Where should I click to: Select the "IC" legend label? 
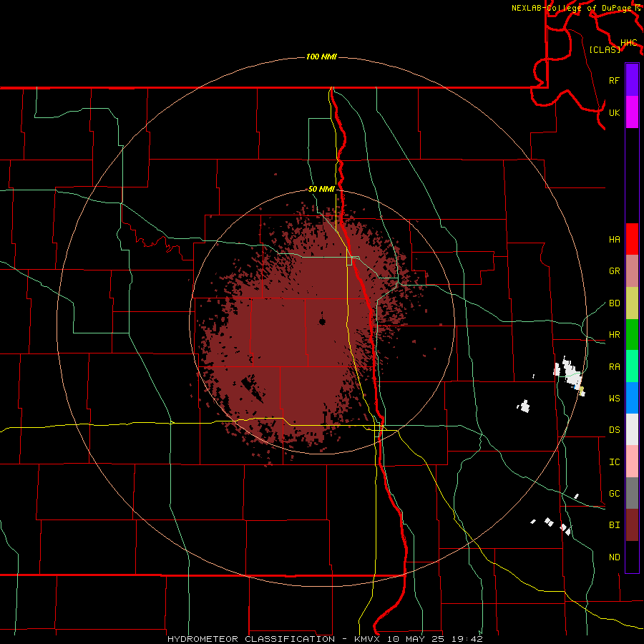614,462
